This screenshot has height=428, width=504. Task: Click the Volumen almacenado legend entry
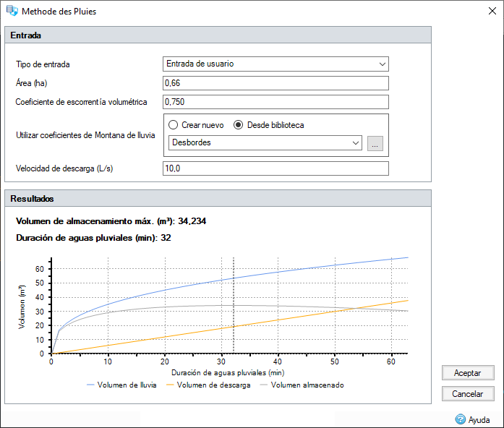tap(302, 385)
